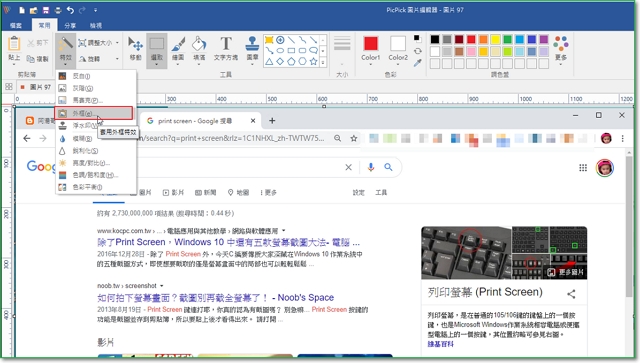The width and height of the screenshot is (640, 363).
Task: Click the Google apps grid icon in canvas
Action: click(583, 168)
